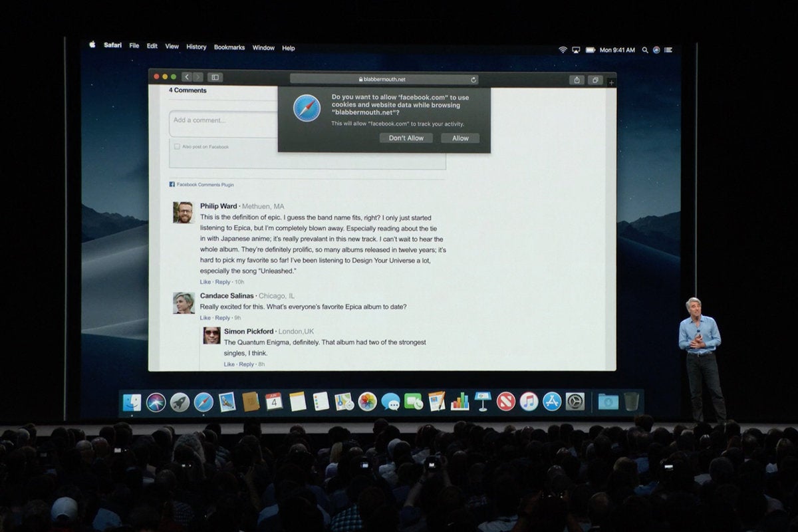
Task: Click 'Allow' in the cookie dialog
Action: pos(460,138)
